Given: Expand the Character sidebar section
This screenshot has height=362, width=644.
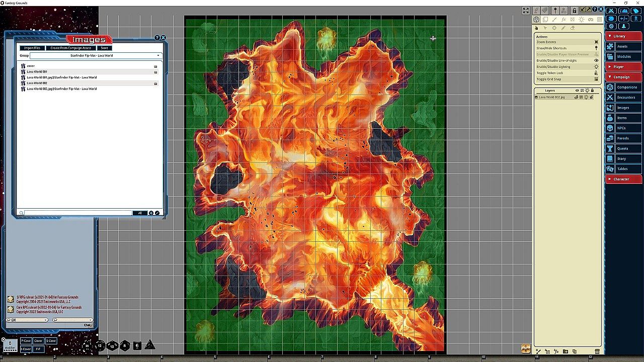Looking at the screenshot, I should point(624,179).
